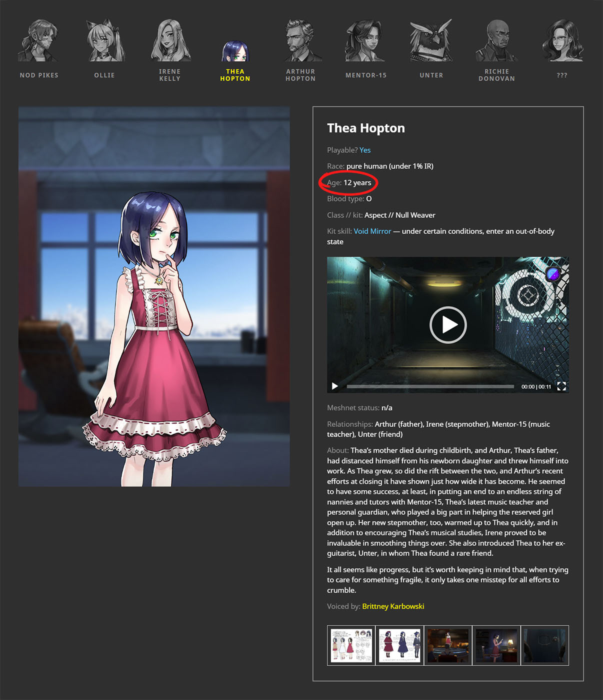Open the UNTER name tab

click(431, 75)
